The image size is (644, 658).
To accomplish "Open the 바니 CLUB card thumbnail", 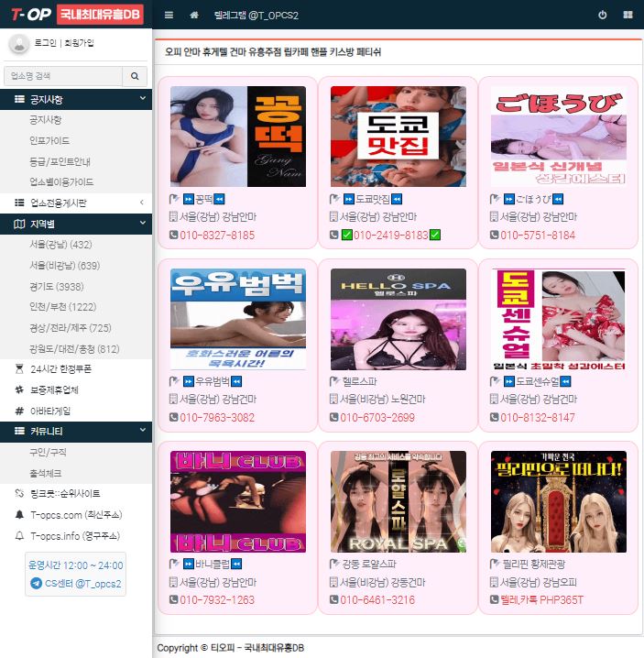I will [x=238, y=502].
